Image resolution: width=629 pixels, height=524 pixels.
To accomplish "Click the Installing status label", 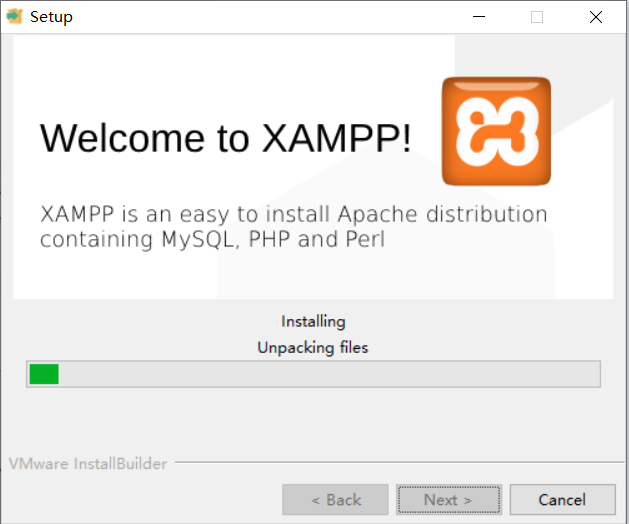I will pos(313,321).
